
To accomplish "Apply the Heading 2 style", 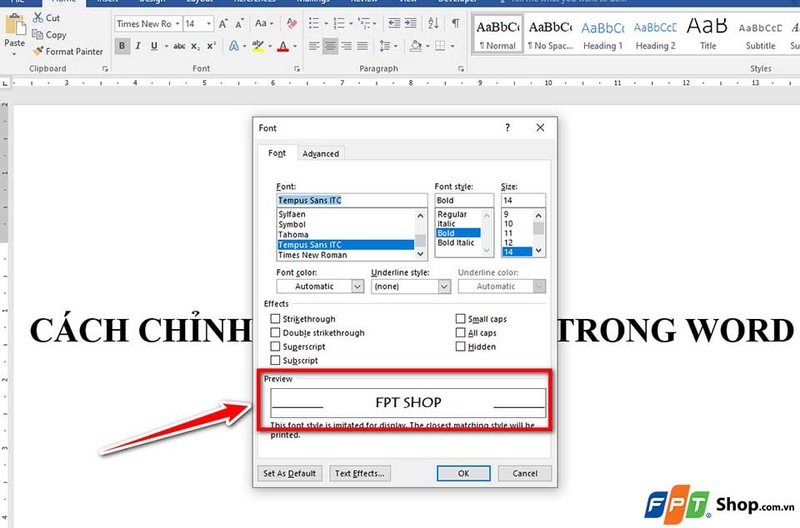I will (x=655, y=35).
